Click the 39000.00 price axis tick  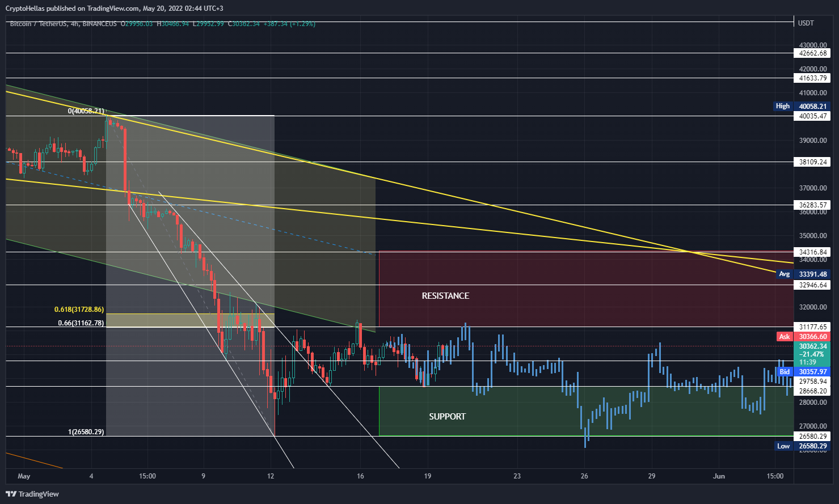(x=813, y=141)
